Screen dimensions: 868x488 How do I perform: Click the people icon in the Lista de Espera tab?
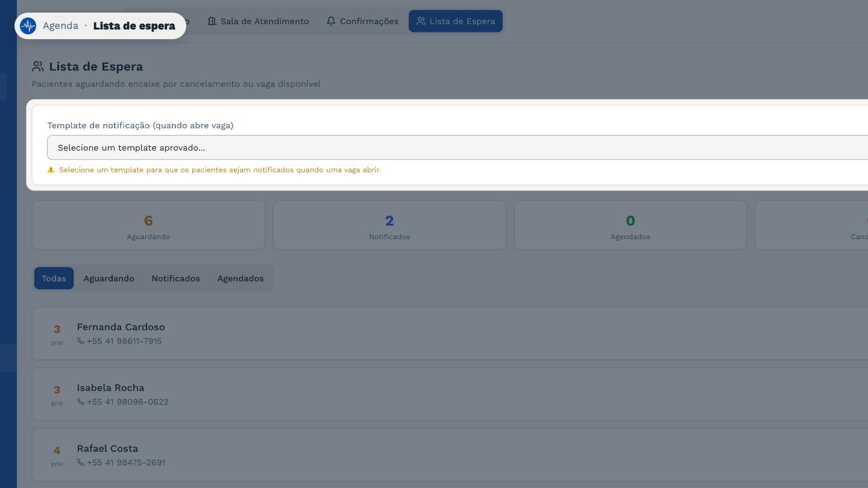pos(421,21)
